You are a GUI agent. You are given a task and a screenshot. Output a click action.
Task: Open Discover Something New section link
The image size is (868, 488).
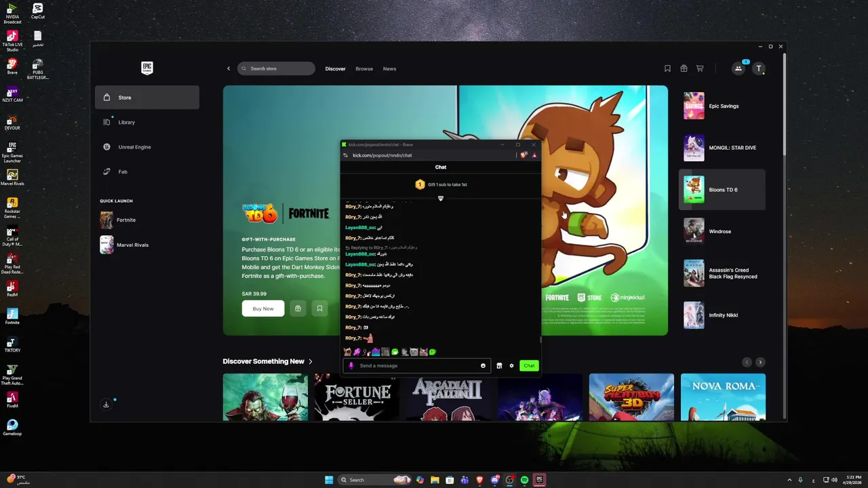267,361
